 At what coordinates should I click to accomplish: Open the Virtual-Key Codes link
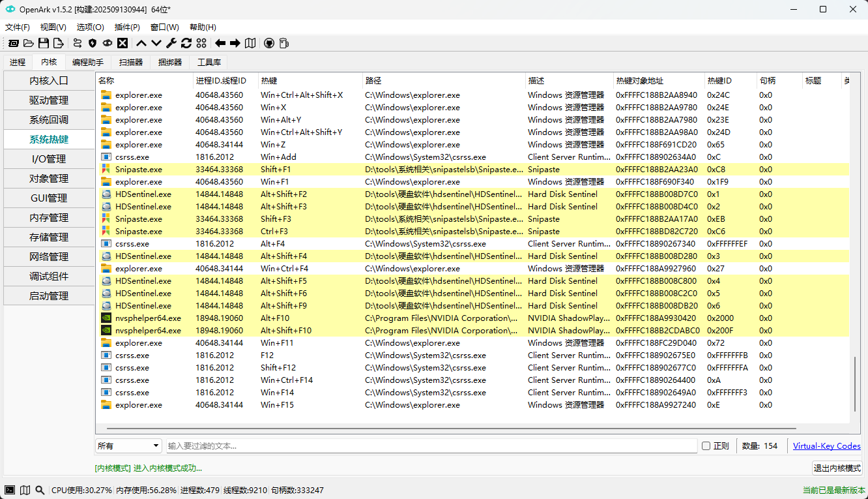tap(826, 446)
